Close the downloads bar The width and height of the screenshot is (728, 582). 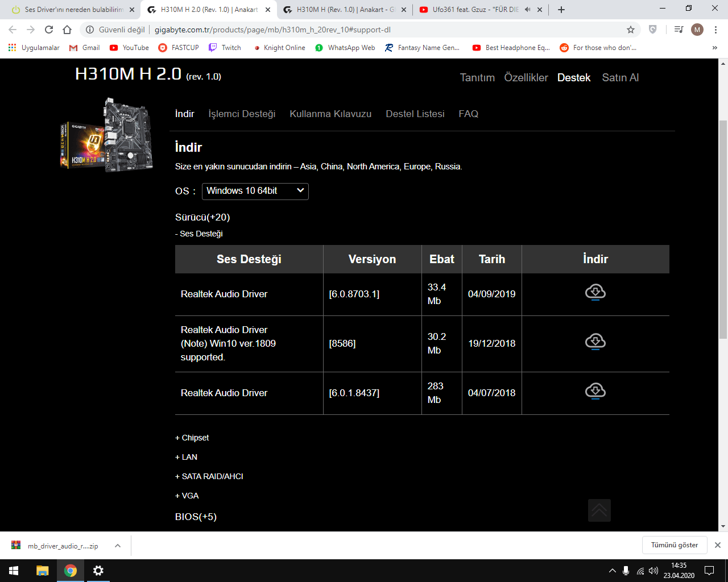[x=718, y=545]
